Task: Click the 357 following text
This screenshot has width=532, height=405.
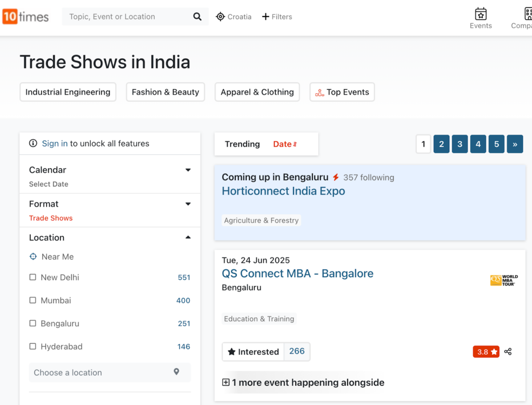Action: 368,178
